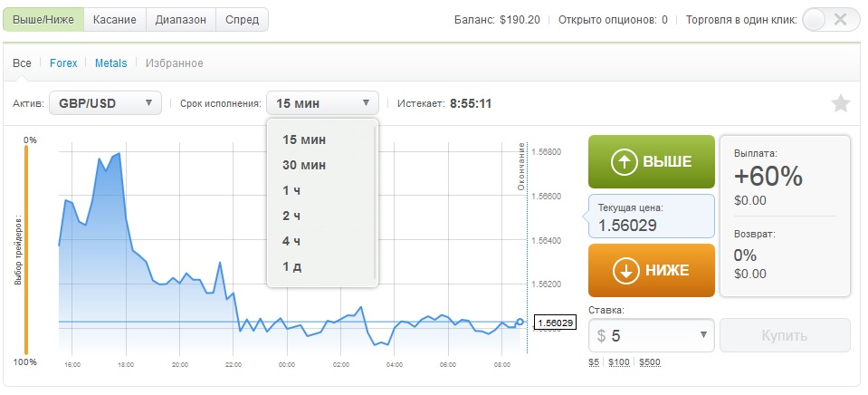Switch to the Касание tab
Image resolution: width=868 pixels, height=395 pixels.
coord(114,19)
